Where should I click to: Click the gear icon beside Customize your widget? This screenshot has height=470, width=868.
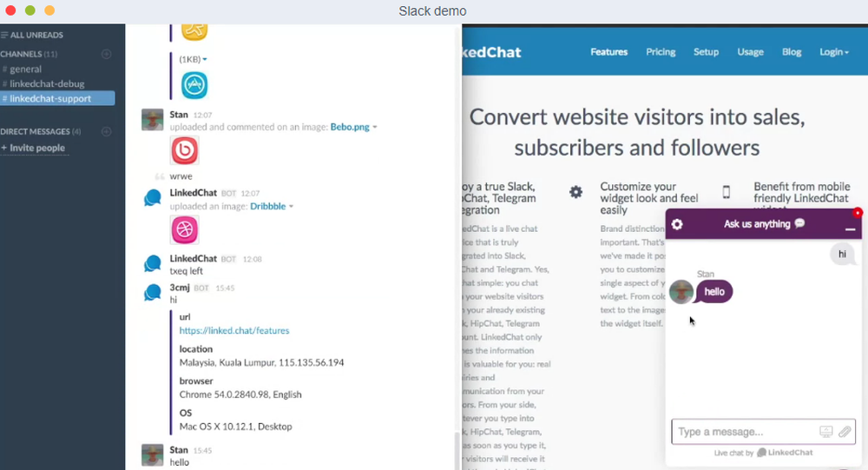pos(575,192)
